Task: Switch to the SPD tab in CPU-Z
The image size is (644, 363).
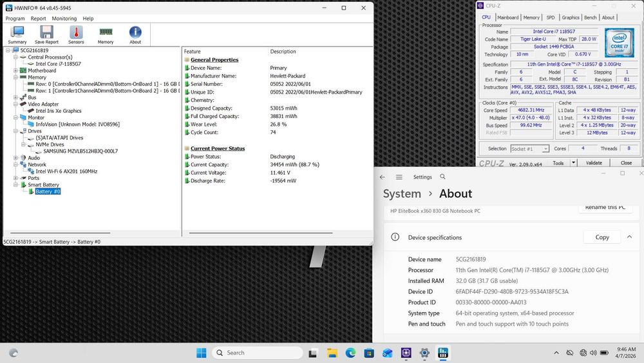Action: click(551, 17)
